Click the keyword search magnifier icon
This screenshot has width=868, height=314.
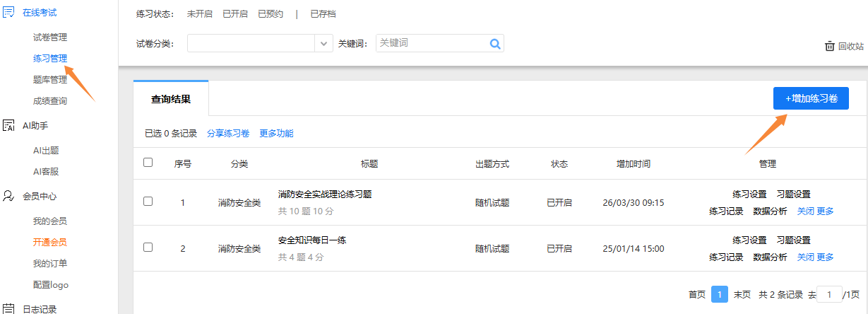coord(496,44)
